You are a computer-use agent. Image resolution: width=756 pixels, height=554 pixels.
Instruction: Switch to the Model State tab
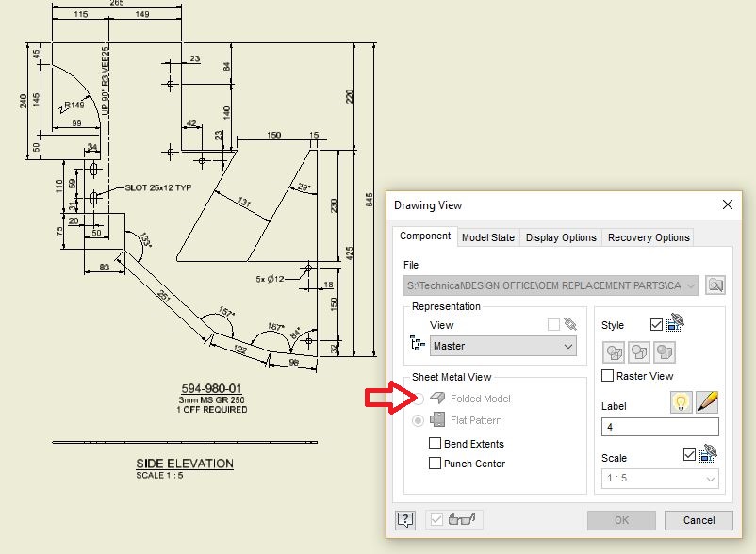[x=488, y=237]
